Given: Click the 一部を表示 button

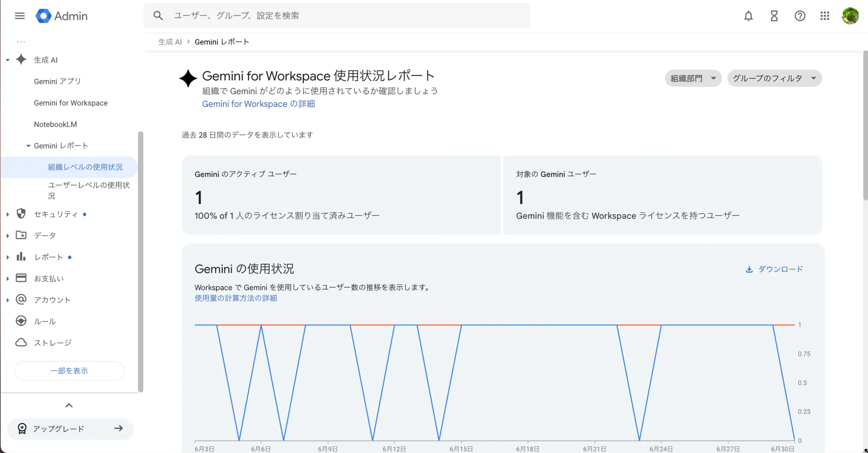Looking at the screenshot, I should [x=69, y=371].
